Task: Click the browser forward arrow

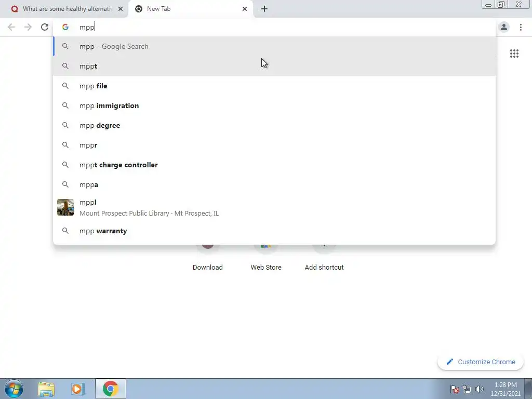Action: tap(28, 27)
